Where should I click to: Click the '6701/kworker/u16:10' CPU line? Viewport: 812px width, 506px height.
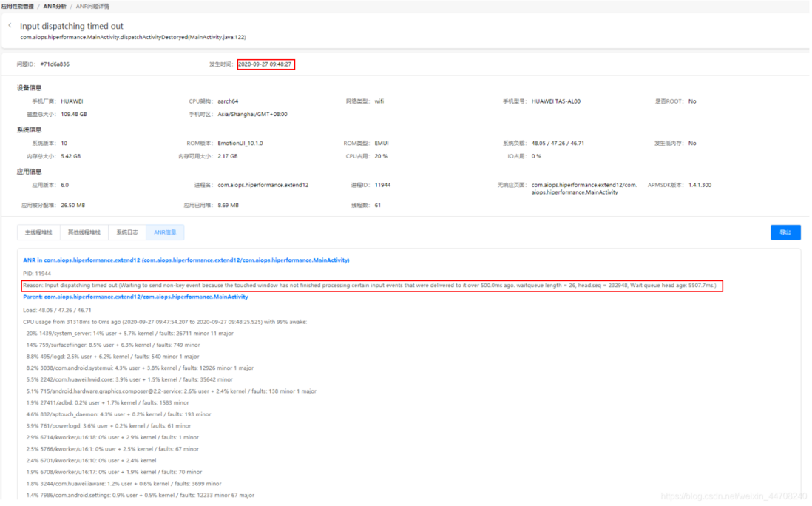[91, 461]
